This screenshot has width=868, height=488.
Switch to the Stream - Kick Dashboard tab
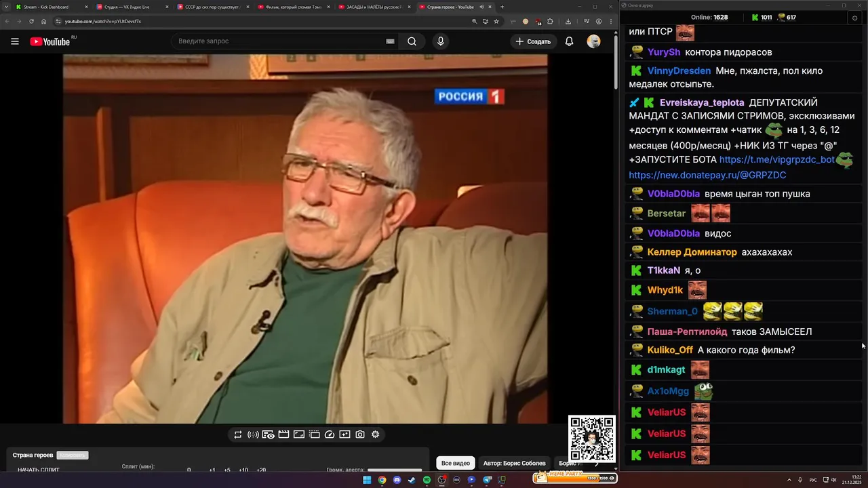[51, 7]
